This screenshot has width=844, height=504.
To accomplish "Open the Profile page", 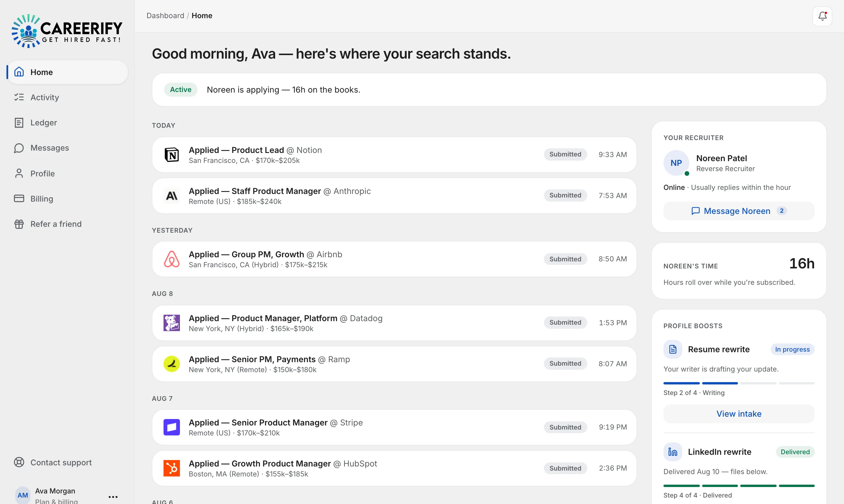I will tap(68, 173).
